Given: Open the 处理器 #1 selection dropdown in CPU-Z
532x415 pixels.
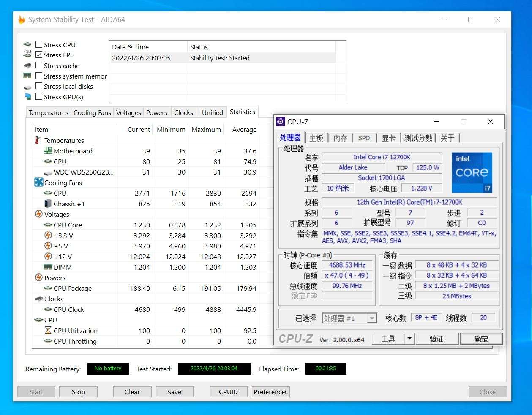Looking at the screenshot, I should pos(371,318).
